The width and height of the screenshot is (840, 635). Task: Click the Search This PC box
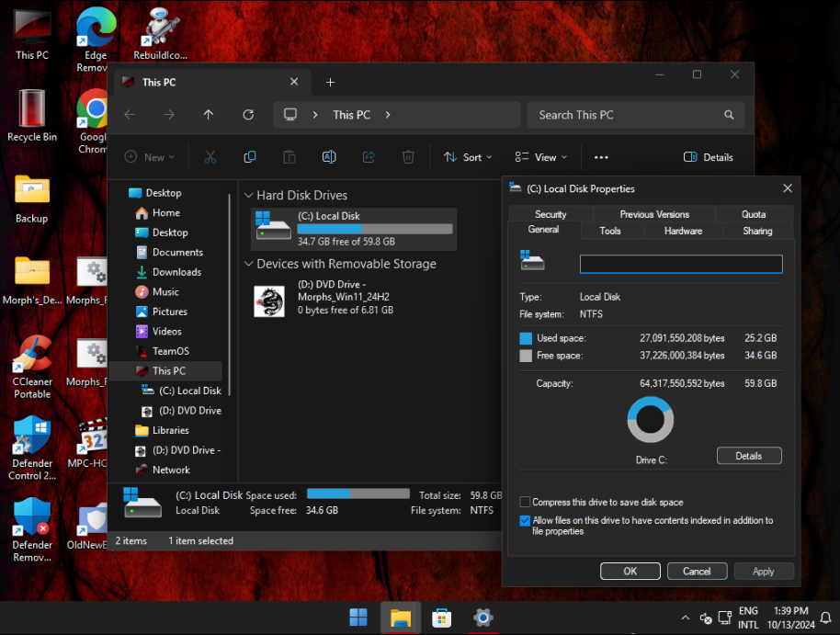coord(636,115)
